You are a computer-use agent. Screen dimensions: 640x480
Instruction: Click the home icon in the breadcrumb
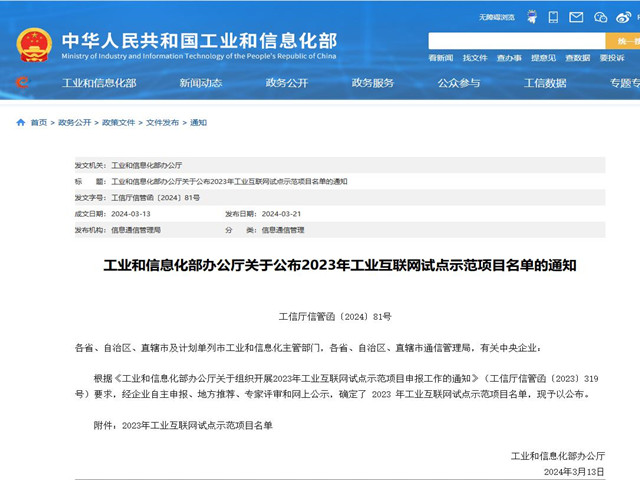click(x=20, y=122)
